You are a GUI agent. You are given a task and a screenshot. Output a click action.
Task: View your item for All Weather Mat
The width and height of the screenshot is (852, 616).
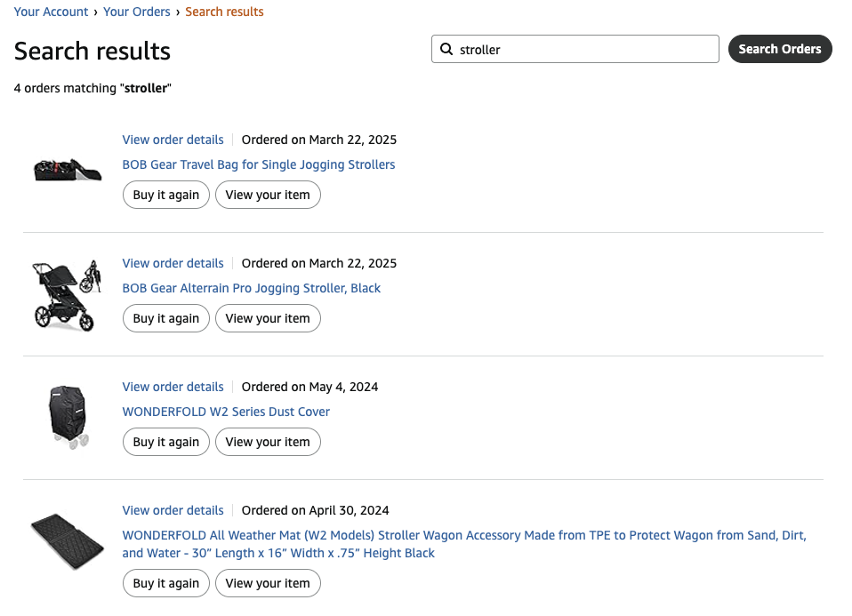268,583
